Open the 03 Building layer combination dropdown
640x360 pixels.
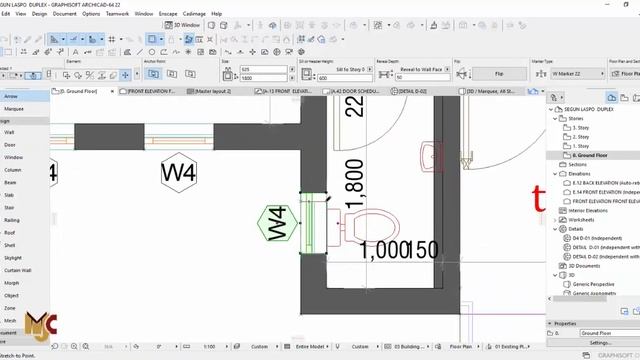point(412,346)
